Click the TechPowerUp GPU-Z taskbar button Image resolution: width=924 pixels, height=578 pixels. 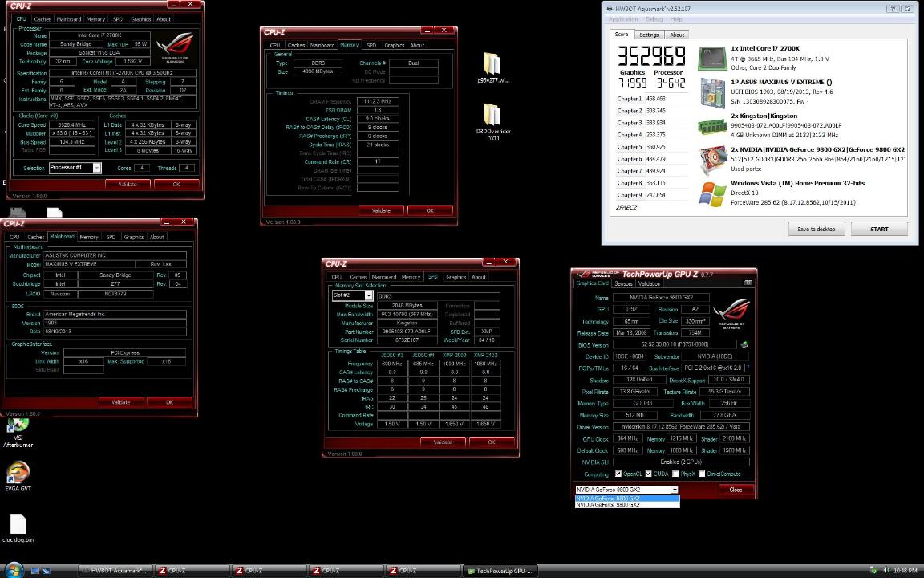coord(500,571)
